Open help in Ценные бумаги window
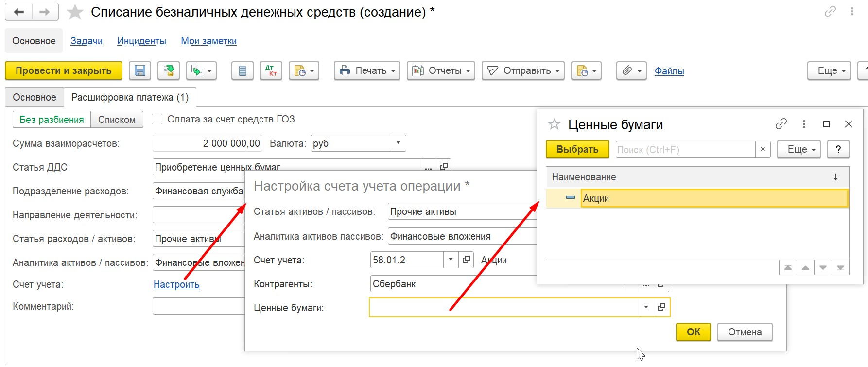868x367 pixels. click(838, 149)
